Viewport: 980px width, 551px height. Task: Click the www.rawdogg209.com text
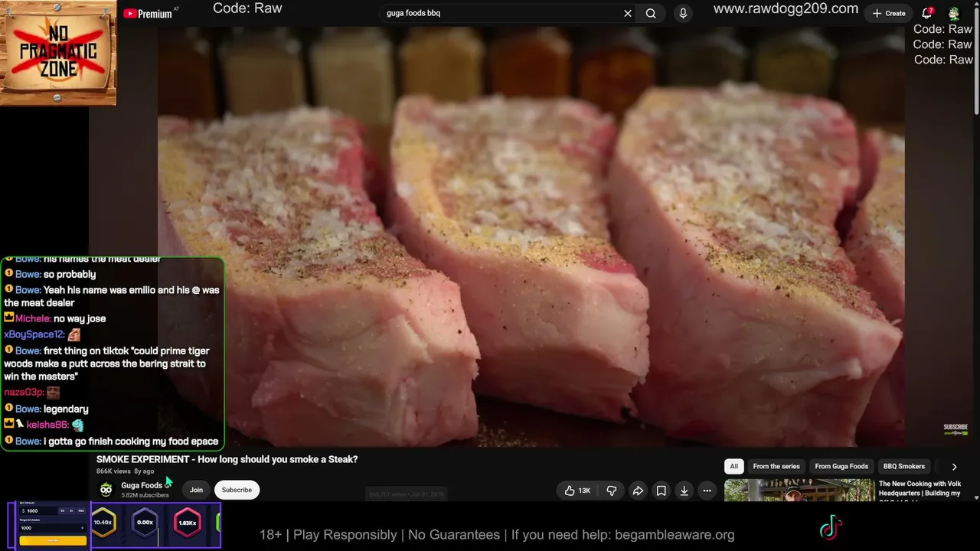pyautogui.click(x=786, y=8)
